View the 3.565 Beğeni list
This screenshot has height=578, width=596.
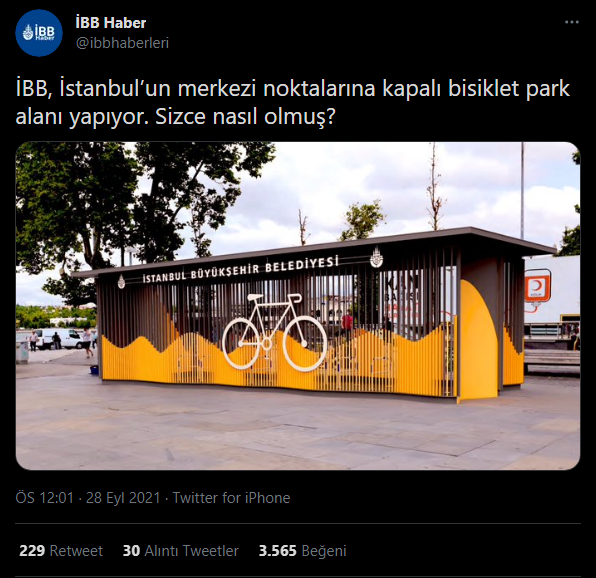click(303, 551)
